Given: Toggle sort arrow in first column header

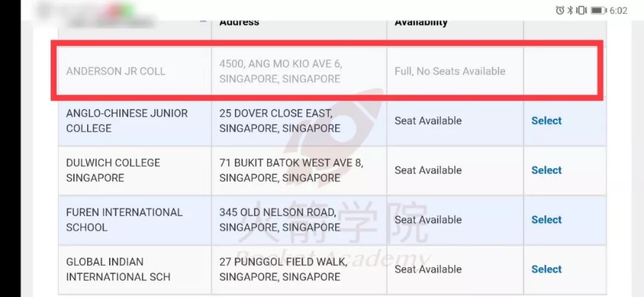Looking at the screenshot, I should coord(203,20).
